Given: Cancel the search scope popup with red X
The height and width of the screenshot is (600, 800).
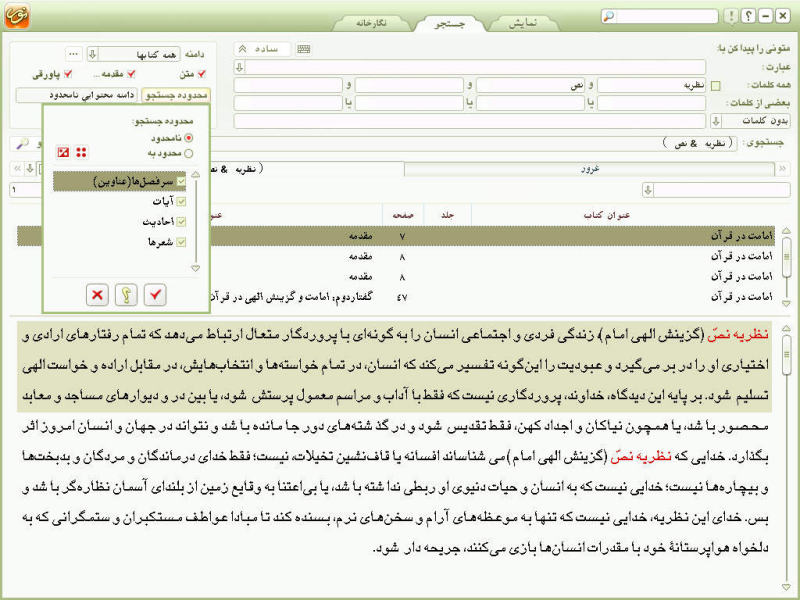Looking at the screenshot, I should pyautogui.click(x=97, y=294).
